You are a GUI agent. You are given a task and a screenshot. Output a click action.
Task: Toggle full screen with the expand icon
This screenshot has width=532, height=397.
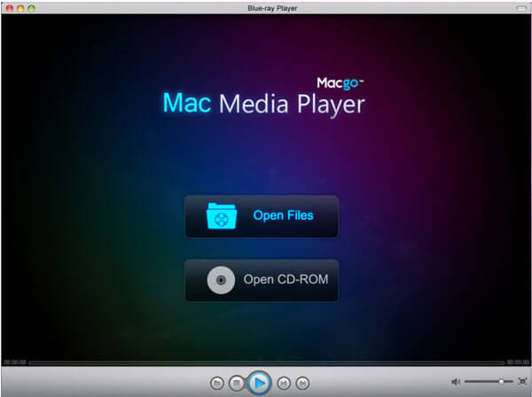point(522,381)
